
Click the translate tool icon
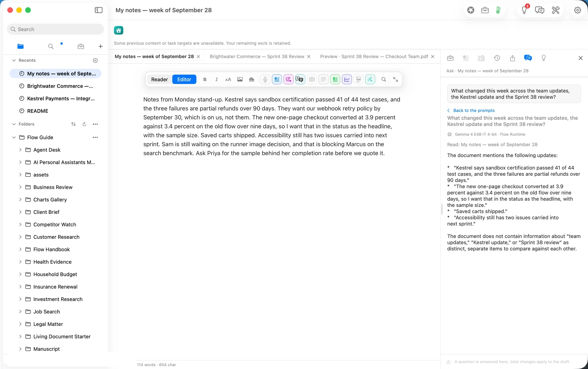(x=300, y=79)
